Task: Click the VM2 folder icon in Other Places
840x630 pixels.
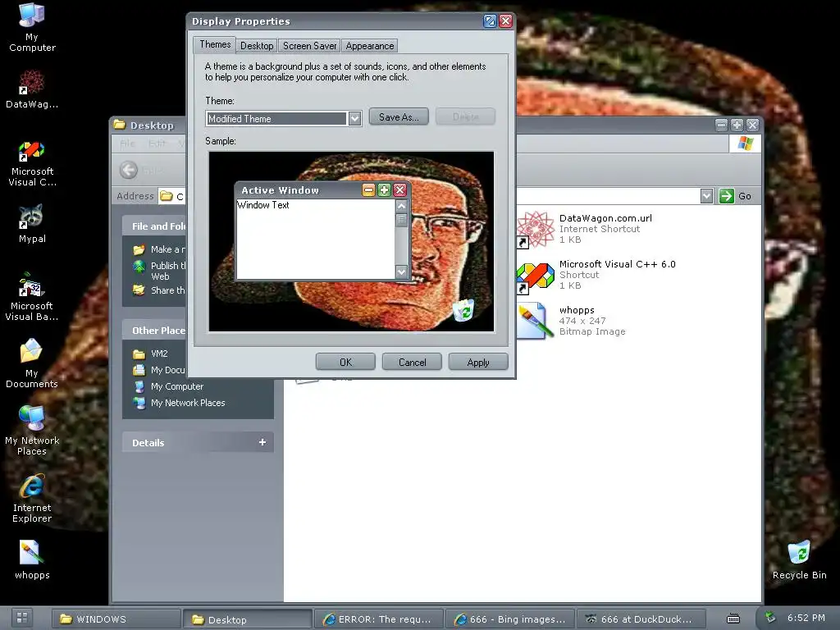Action: click(139, 354)
